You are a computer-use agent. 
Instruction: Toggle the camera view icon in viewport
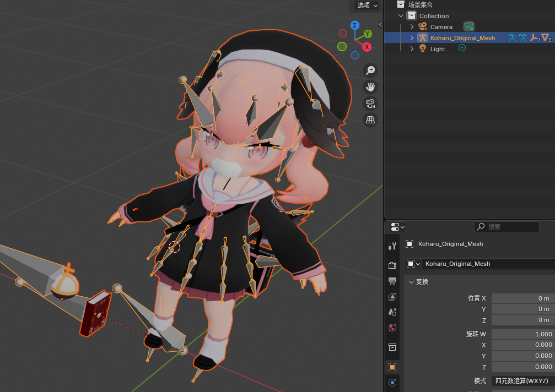point(370,104)
